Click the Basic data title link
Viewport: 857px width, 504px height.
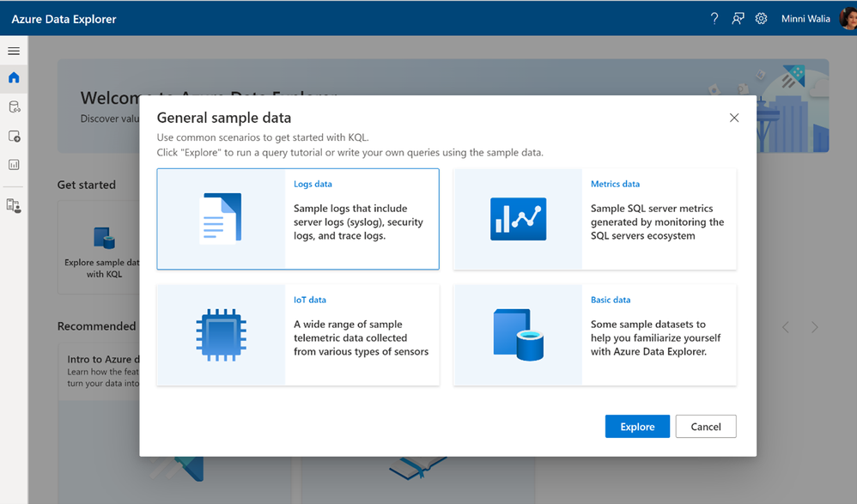tap(611, 301)
